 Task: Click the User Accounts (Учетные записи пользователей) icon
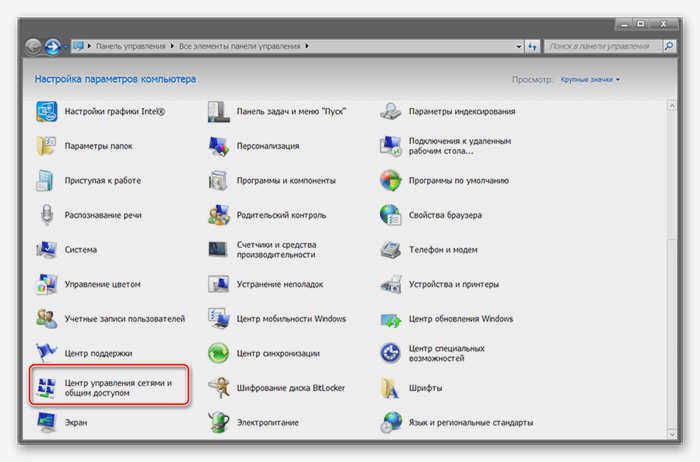pos(46,319)
